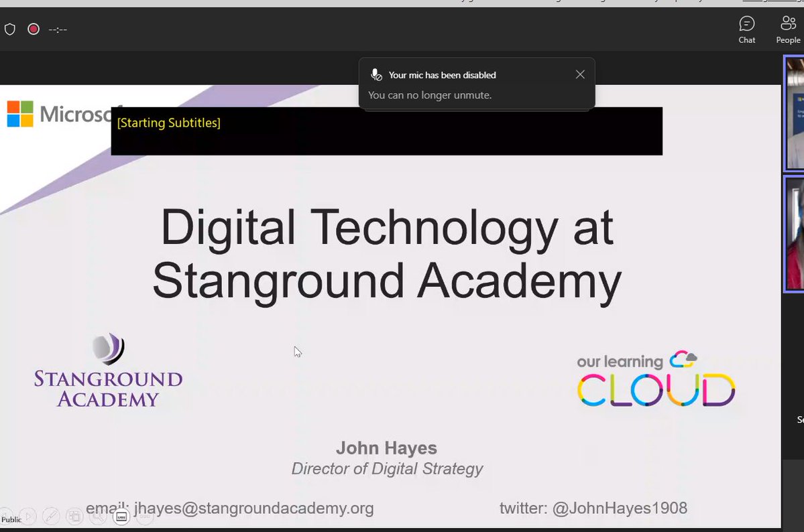Click the disabled microphone icon in notification
The height and width of the screenshot is (532, 804).
[376, 75]
